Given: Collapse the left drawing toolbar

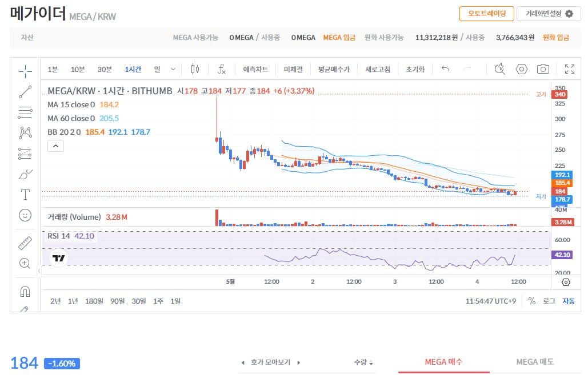Looking at the screenshot, I should click(39, 271).
